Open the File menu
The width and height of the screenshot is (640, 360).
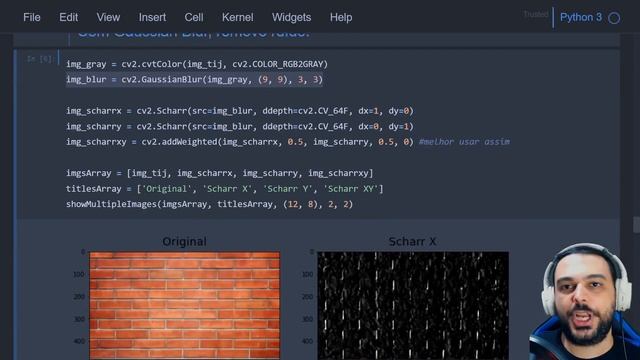pyautogui.click(x=32, y=18)
